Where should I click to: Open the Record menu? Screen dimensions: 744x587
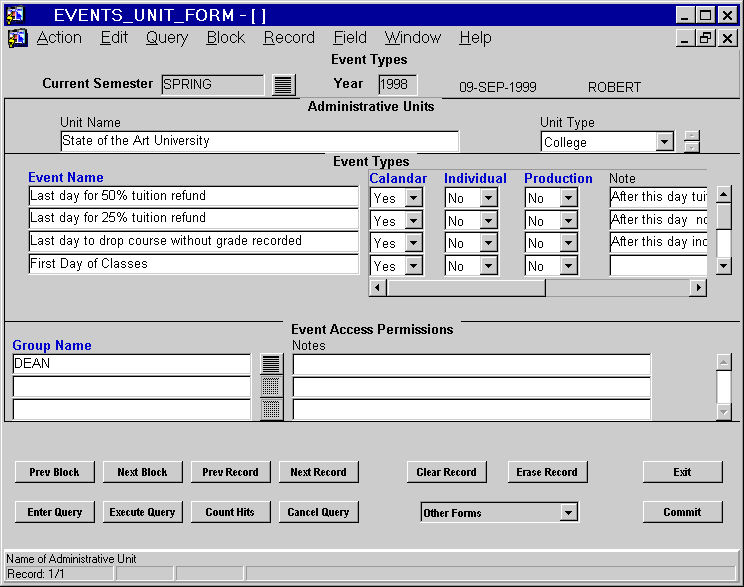(x=289, y=37)
